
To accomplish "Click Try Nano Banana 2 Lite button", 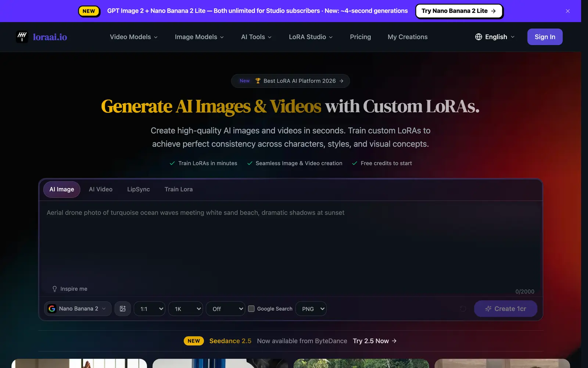I will coord(459,11).
